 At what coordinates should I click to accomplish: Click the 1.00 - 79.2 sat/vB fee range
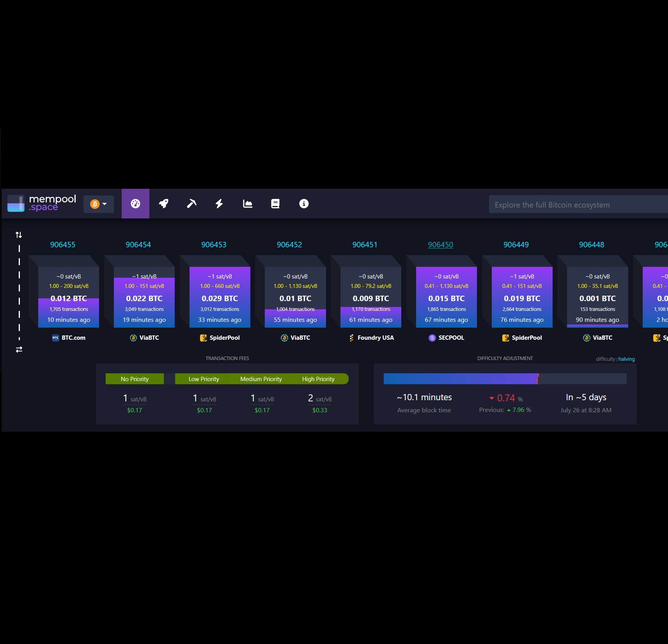click(x=371, y=286)
